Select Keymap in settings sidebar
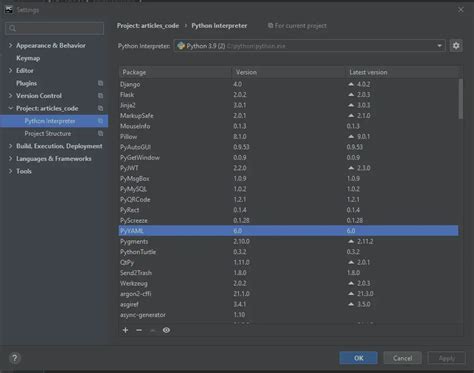Image resolution: width=474 pixels, height=373 pixels. (28, 58)
